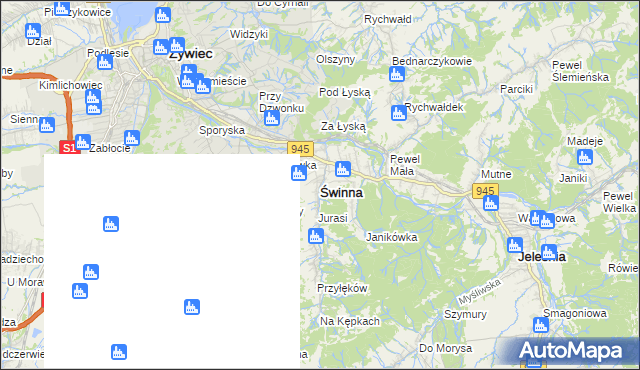Click the Za Łysą label

(x=343, y=126)
